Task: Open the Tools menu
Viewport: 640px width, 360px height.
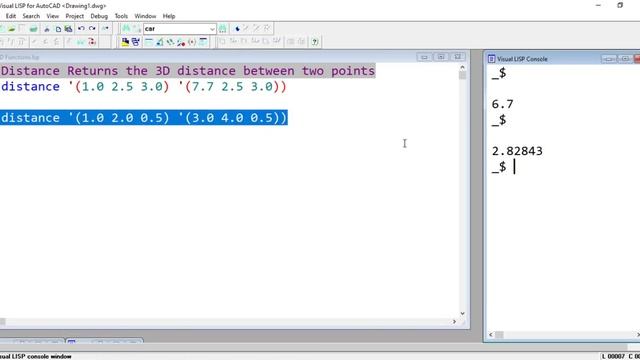Action: coord(121,16)
